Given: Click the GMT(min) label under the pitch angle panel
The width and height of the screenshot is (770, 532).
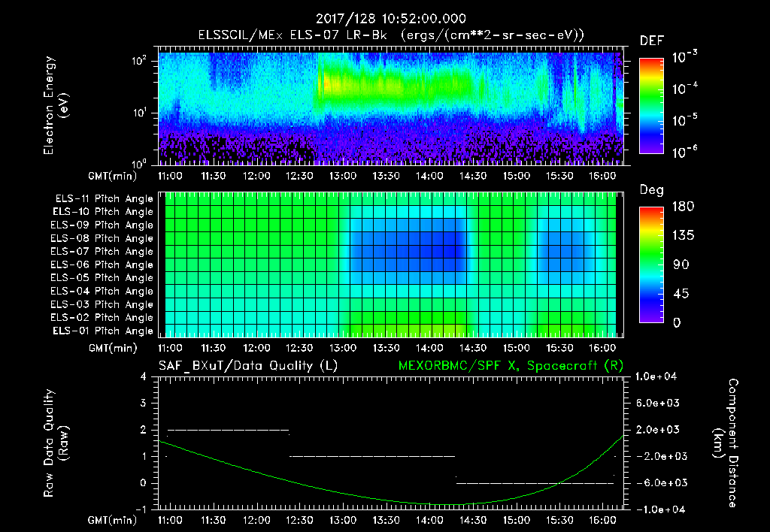Looking at the screenshot, I should point(113,349).
